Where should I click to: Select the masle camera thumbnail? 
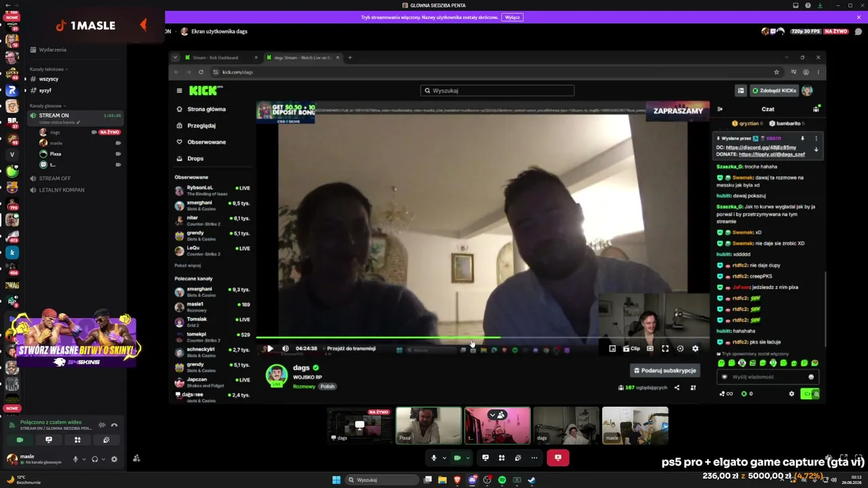click(635, 426)
